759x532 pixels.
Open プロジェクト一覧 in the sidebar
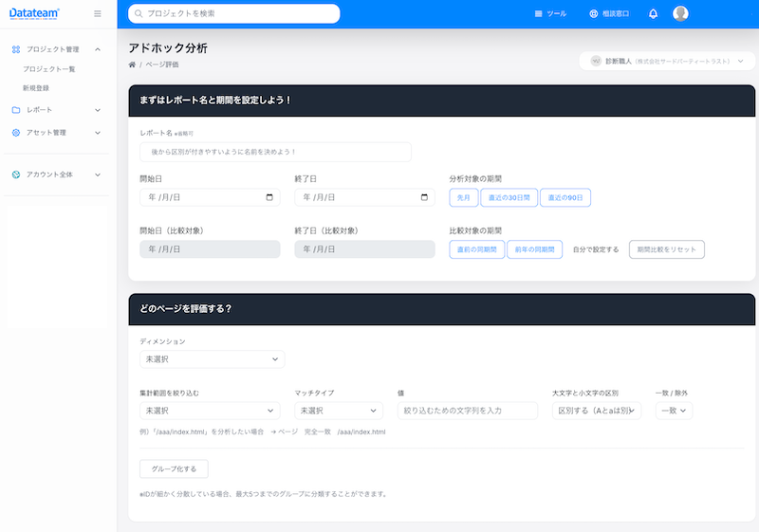coord(49,69)
